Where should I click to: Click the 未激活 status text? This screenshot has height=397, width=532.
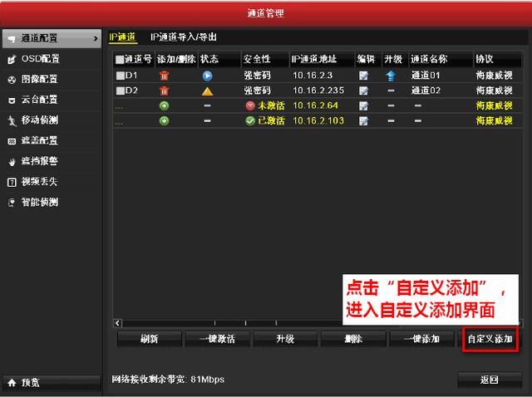click(x=271, y=105)
